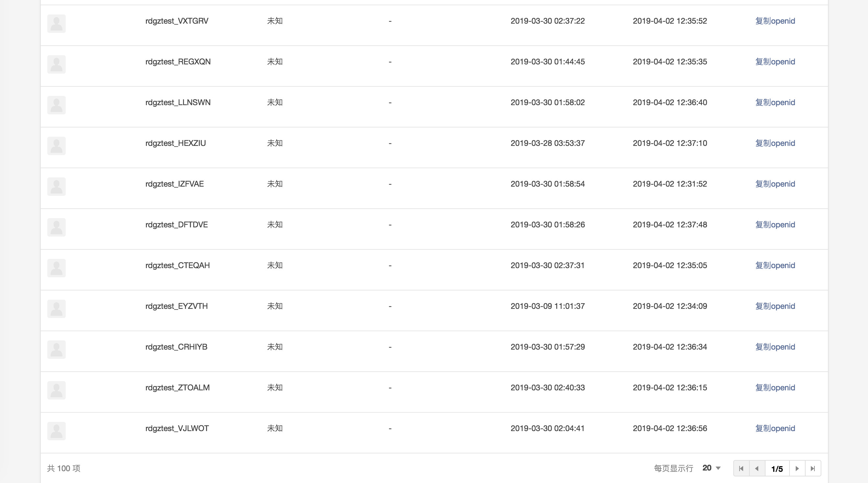Click avatar icon of rdgztest_EYZVTH
868x483 pixels.
[56, 309]
